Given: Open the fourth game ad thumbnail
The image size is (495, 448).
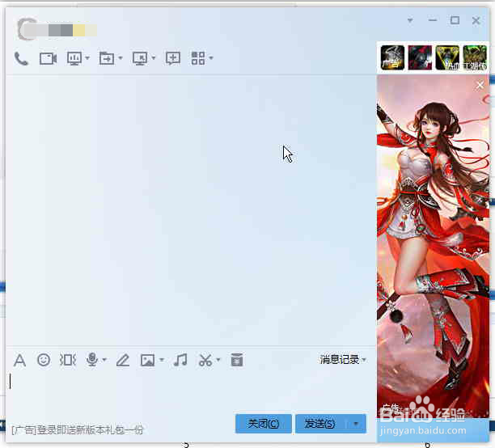Looking at the screenshot, I should [x=475, y=57].
